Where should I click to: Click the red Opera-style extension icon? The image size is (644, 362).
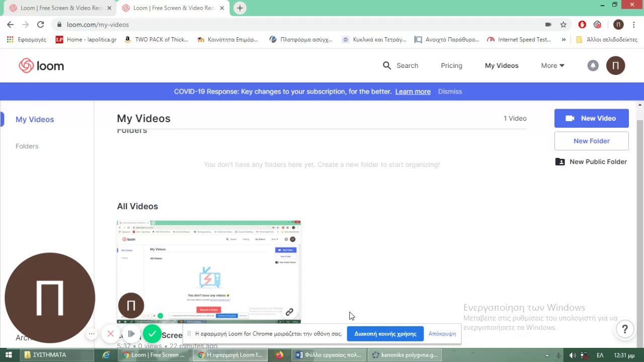coord(582,24)
